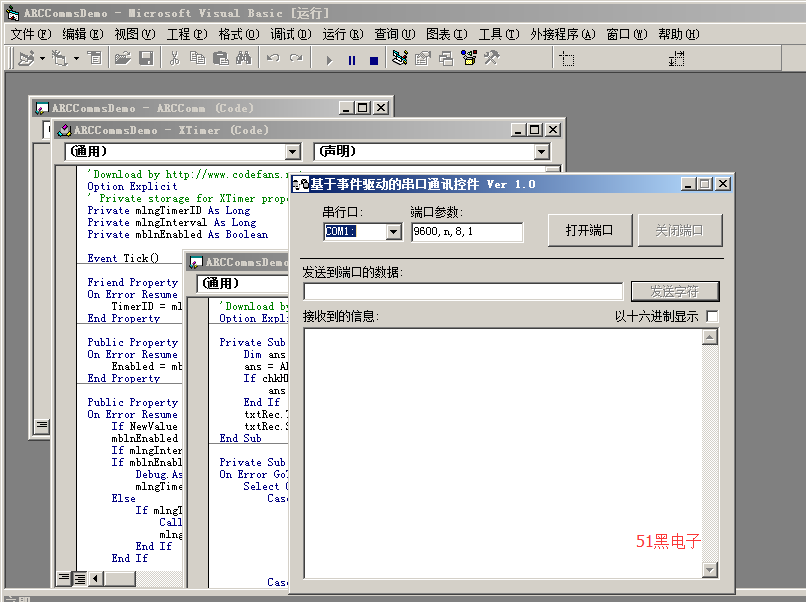Image resolution: width=806 pixels, height=602 pixels.
Task: Maximize the XTimer (Code) window
Action: click(x=535, y=130)
